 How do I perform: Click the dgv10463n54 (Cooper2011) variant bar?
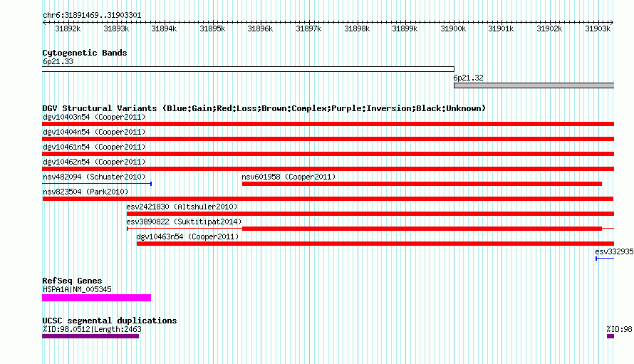point(375,244)
